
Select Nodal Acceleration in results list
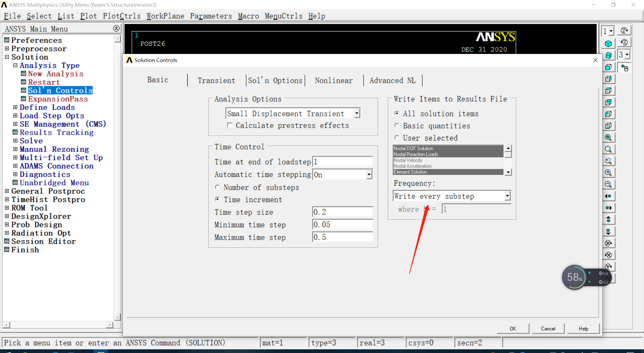(x=448, y=166)
